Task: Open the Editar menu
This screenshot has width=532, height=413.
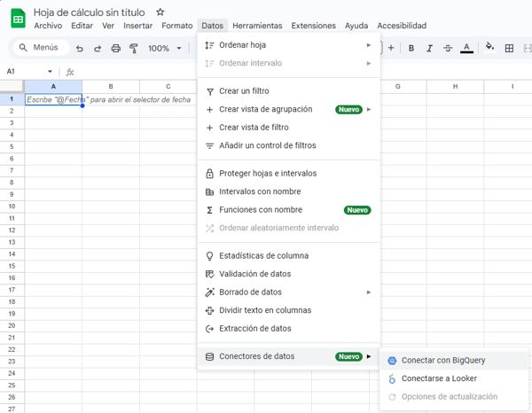Action: click(x=82, y=26)
